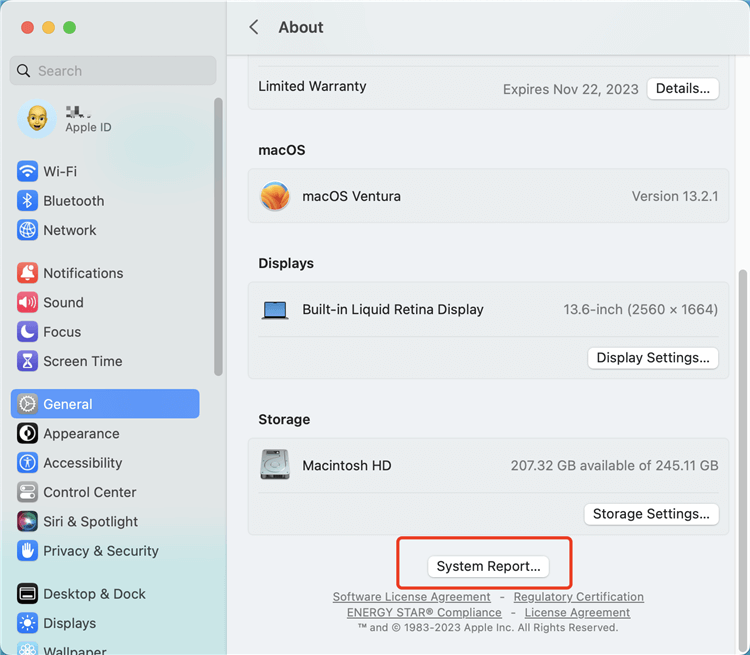This screenshot has width=750, height=655.
Task: Click the Expires Nov 22, 2023 text
Action: (571, 89)
